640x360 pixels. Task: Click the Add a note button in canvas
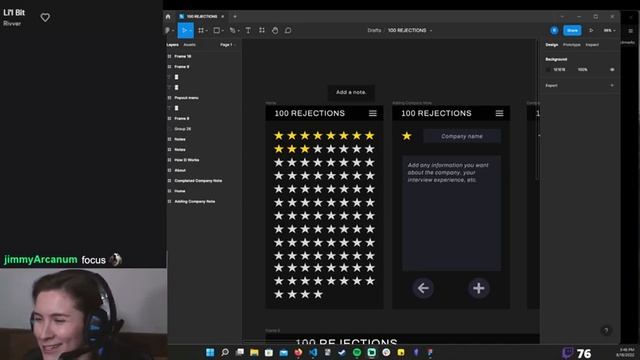(x=351, y=92)
